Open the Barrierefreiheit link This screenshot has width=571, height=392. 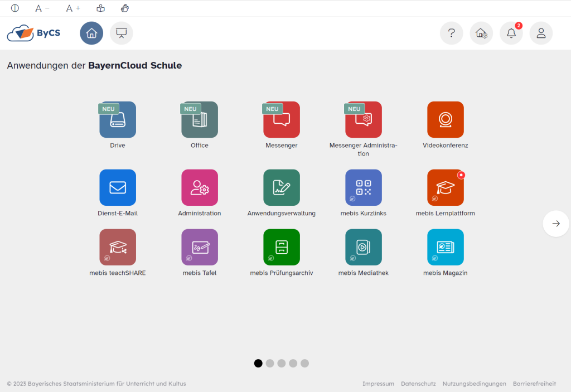pos(535,384)
